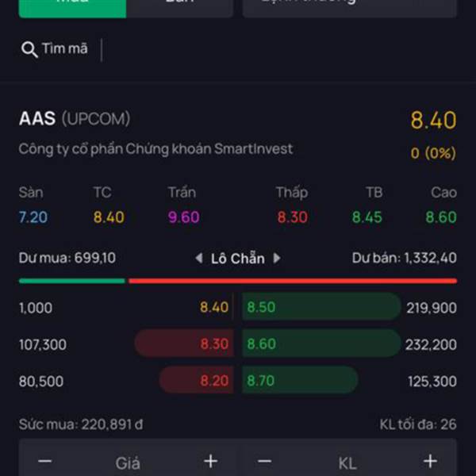Image resolution: width=476 pixels, height=476 pixels.
Task: Pick floor price Sàn 7.20
Action: (x=33, y=217)
